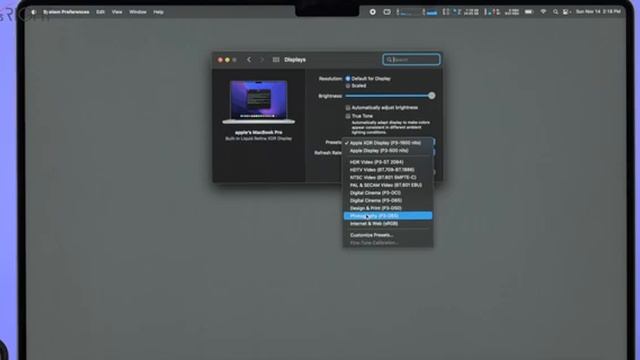Choose Photography (P3-D65) preset
The height and width of the screenshot is (360, 640).
coord(388,216)
